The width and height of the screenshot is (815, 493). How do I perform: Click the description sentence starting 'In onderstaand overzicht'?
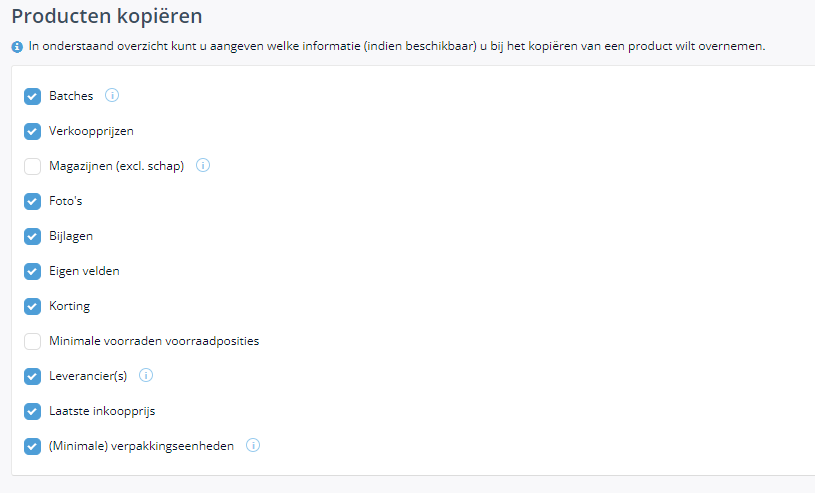click(397, 46)
